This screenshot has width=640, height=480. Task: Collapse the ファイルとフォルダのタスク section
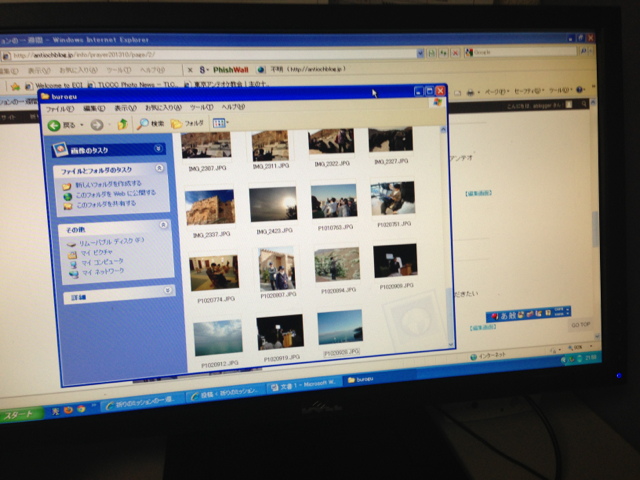[161, 170]
